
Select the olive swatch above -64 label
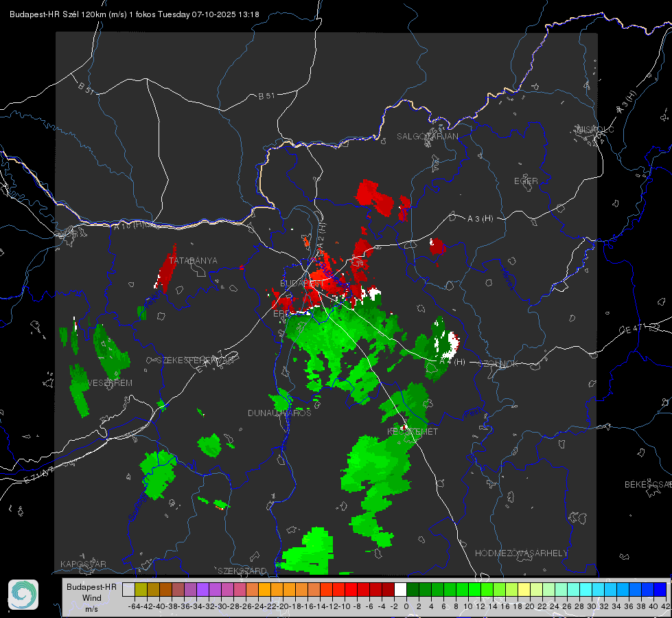click(x=141, y=590)
